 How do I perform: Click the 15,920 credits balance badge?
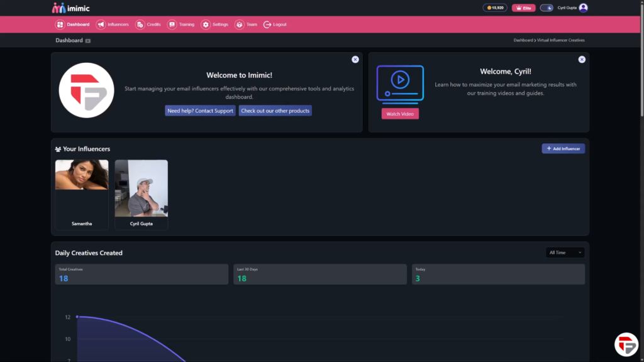pos(495,8)
